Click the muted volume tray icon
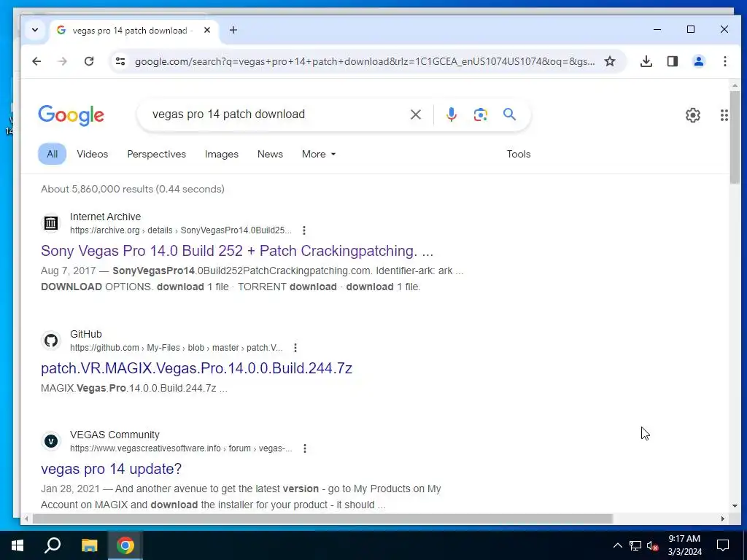747x560 pixels. 653,545
